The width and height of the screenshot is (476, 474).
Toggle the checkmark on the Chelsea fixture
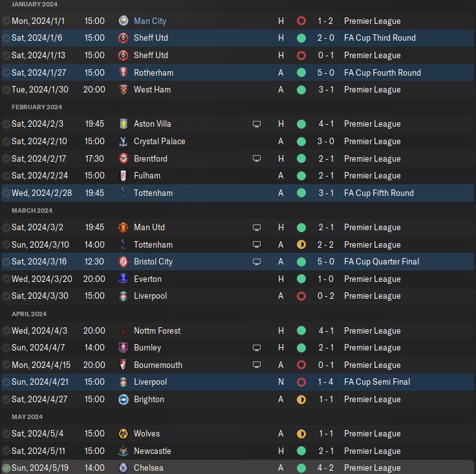[x=6, y=468]
